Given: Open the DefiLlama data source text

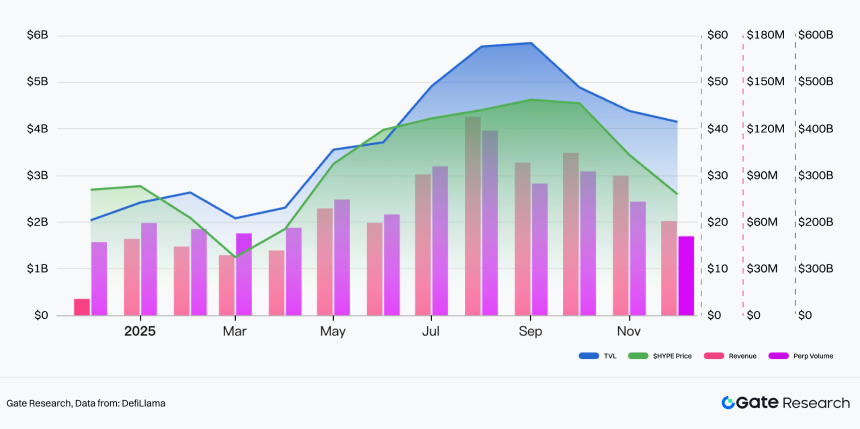Looking at the screenshot, I should 145,403.
